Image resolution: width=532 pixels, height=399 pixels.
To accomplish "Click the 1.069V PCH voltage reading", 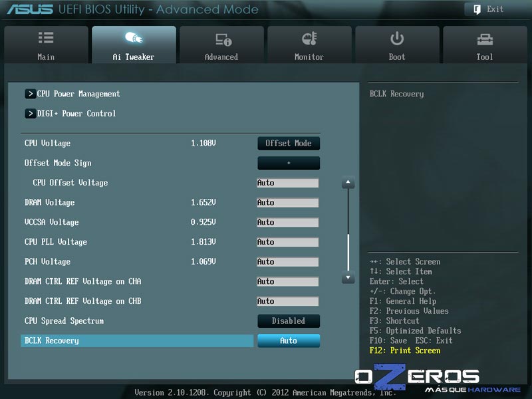I will click(x=203, y=261).
